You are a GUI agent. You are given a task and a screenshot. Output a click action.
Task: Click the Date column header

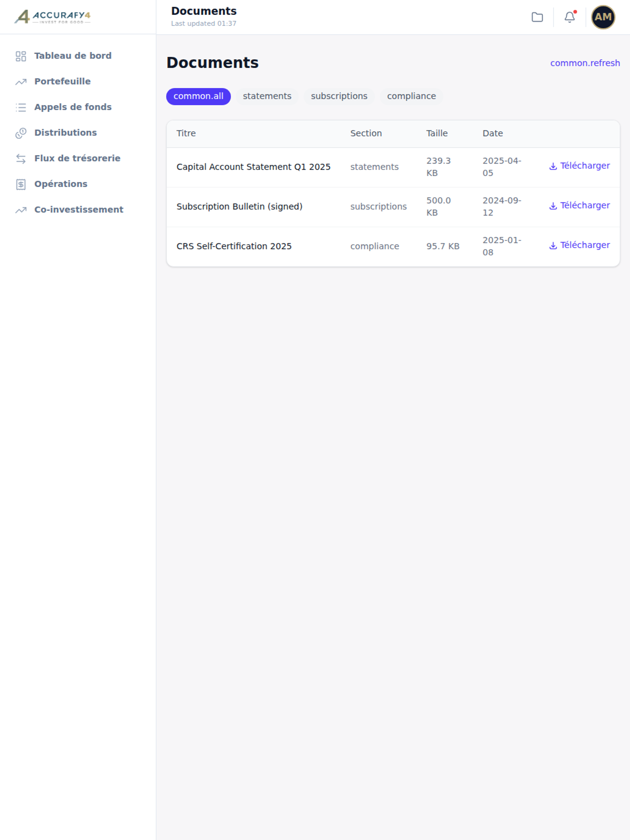[493, 133]
